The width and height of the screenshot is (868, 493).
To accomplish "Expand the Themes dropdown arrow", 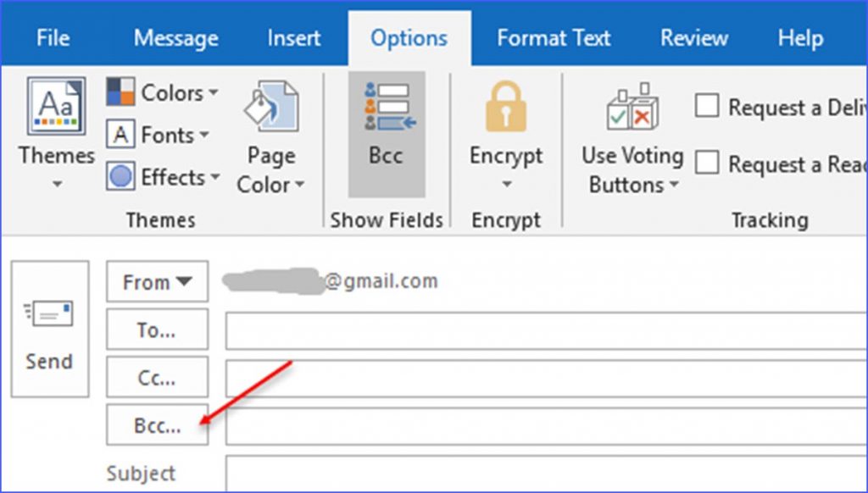I will (x=57, y=184).
